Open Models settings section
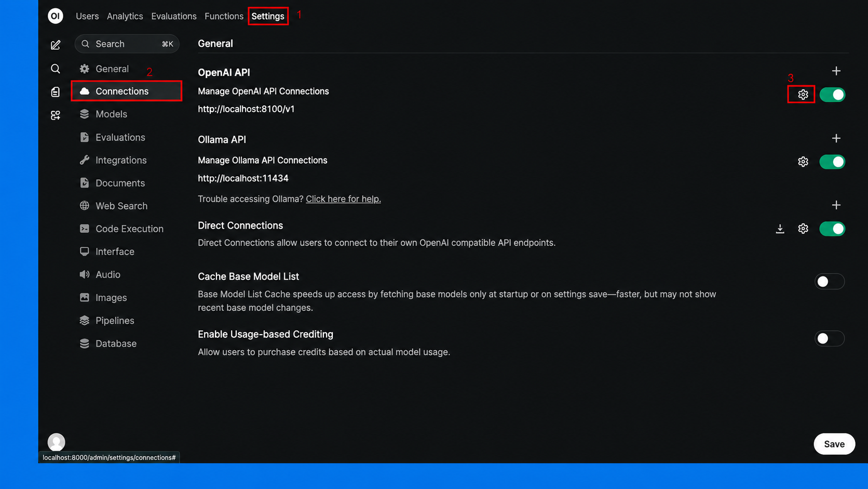868x489 pixels. 126,114
